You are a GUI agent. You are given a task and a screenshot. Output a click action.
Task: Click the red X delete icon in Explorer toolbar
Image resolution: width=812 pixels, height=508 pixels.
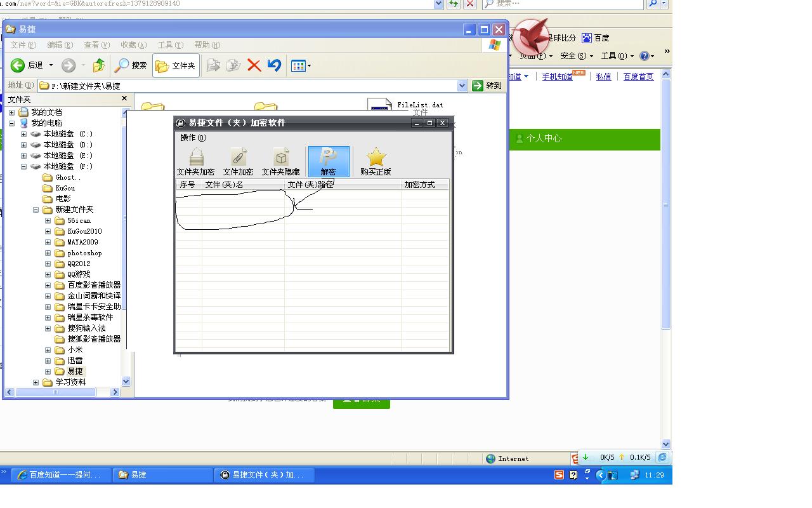[254, 65]
